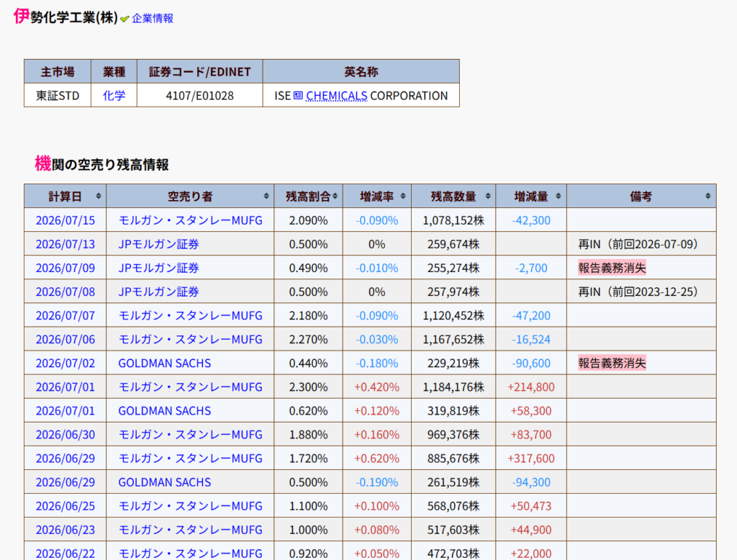Open the 2026/07/02 date link

(x=65, y=363)
